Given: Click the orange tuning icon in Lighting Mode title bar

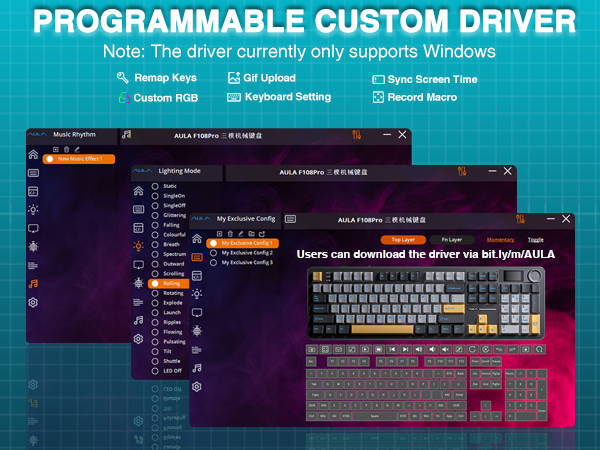Looking at the screenshot, I should click(462, 171).
